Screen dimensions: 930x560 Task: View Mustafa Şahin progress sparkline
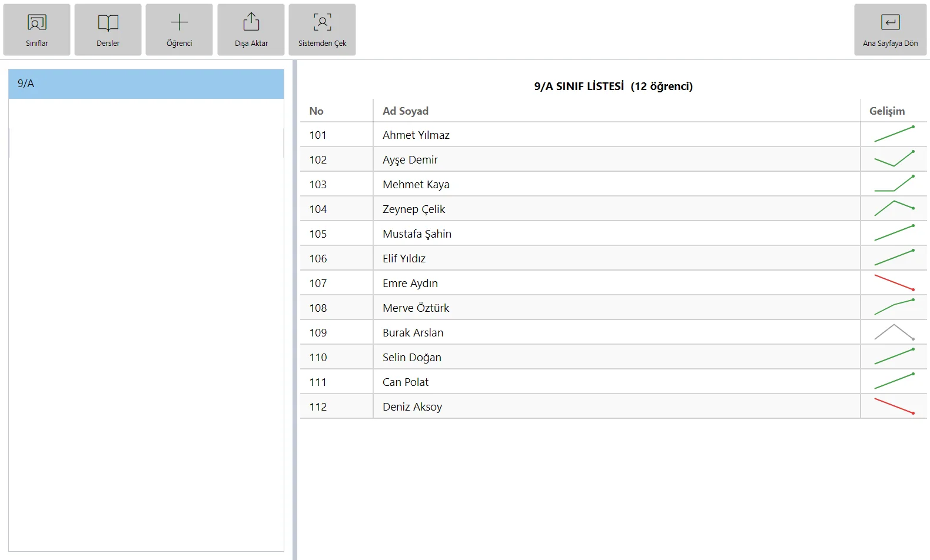click(x=894, y=234)
